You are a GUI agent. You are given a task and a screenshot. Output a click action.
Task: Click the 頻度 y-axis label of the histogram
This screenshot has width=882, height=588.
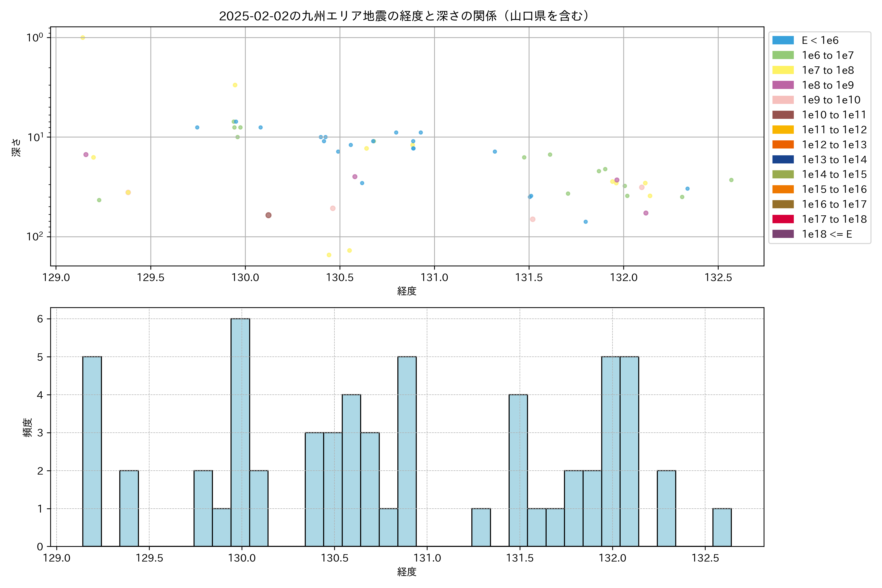tap(28, 428)
